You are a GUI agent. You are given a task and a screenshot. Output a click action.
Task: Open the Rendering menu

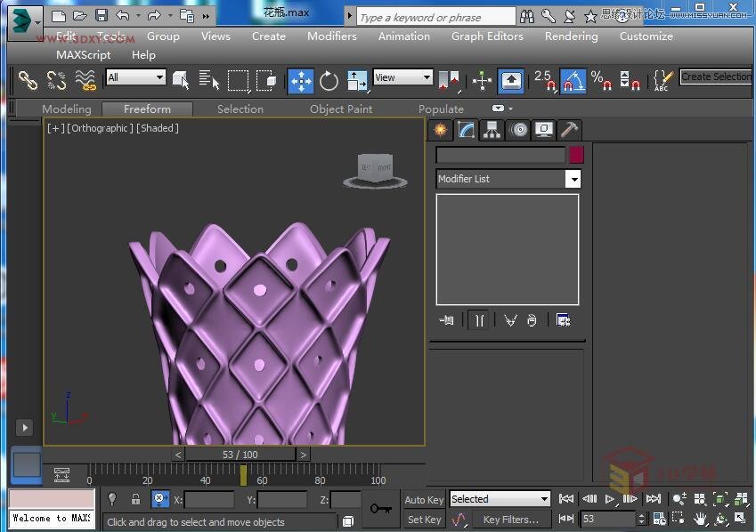coord(571,36)
